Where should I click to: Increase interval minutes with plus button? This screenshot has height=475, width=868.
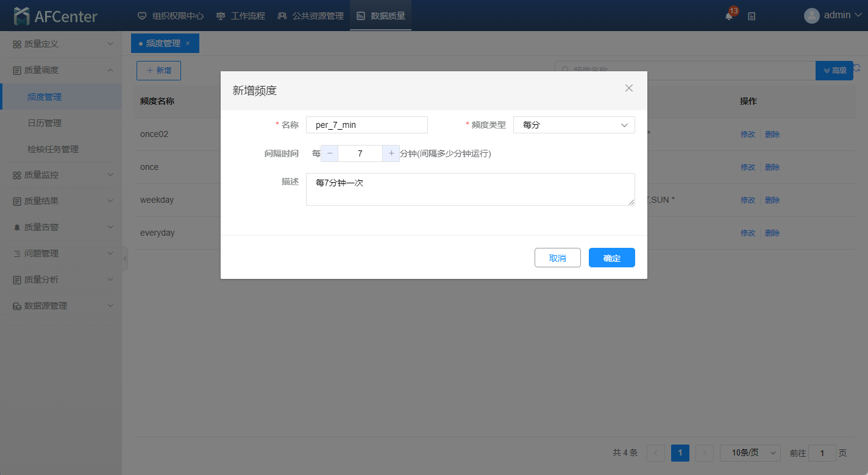coord(391,153)
